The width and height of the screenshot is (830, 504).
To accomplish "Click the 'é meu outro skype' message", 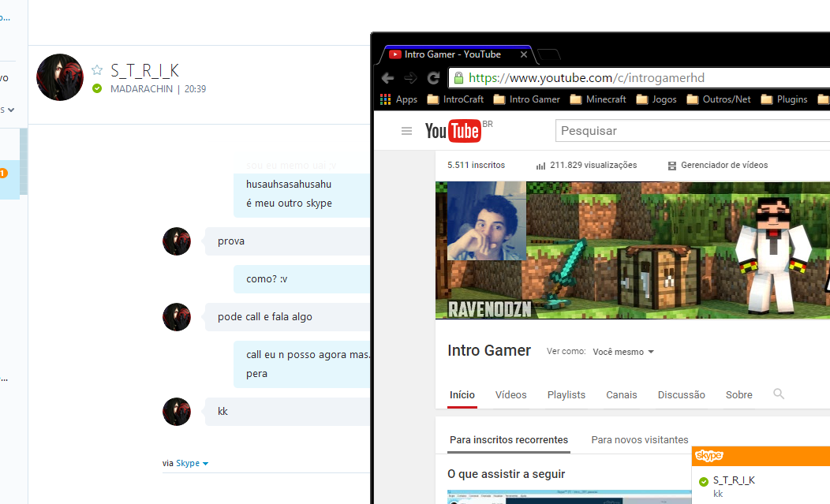I will (x=289, y=203).
